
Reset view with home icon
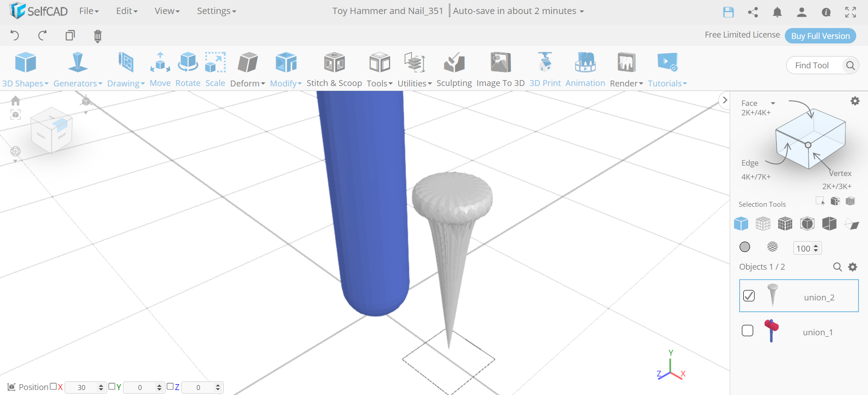15,100
